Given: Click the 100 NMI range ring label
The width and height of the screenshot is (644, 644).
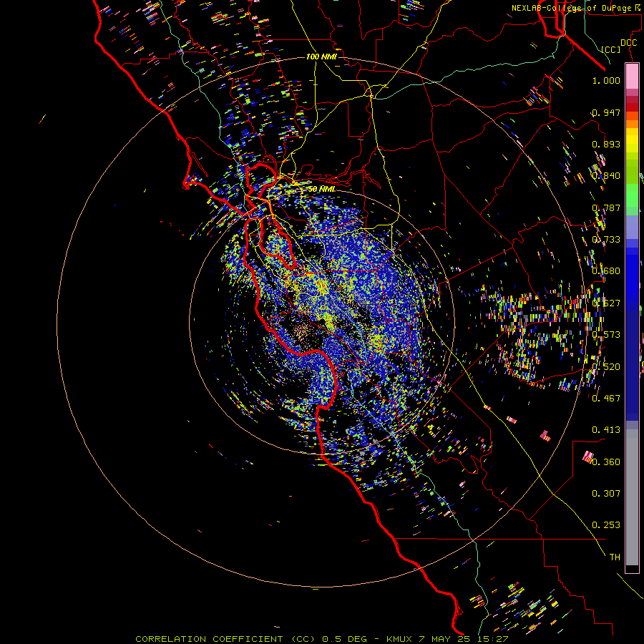Looking at the screenshot, I should pyautogui.click(x=321, y=57).
